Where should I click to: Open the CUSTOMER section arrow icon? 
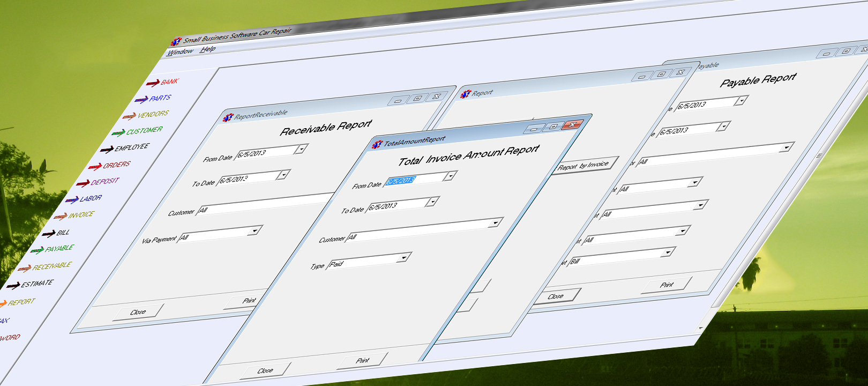point(118,132)
